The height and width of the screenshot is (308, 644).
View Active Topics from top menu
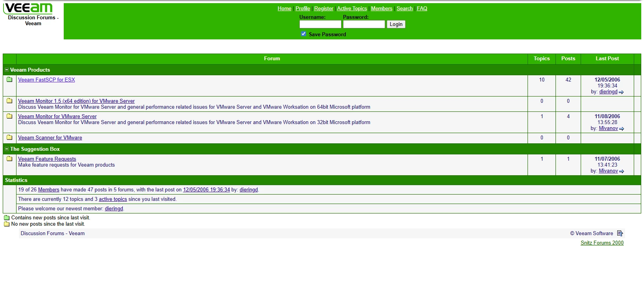point(352,8)
